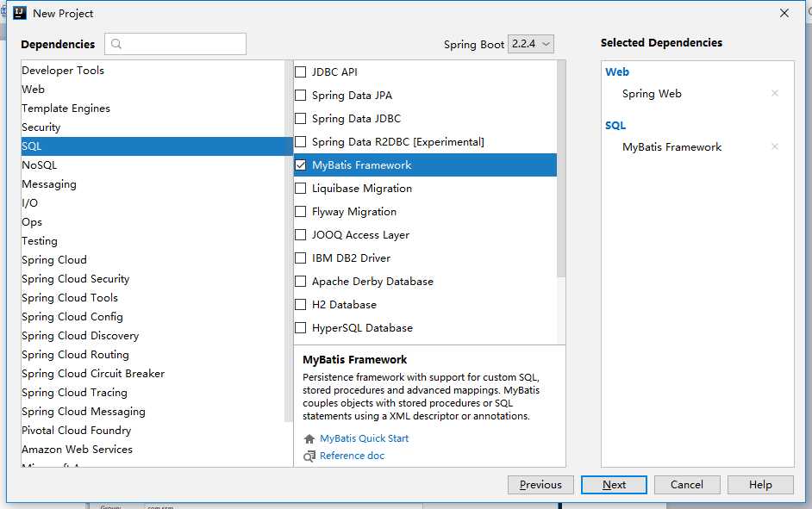Screen dimensions: 812x509
Task: Select the Spring Cloud Tools category
Action: [x=153, y=298]
